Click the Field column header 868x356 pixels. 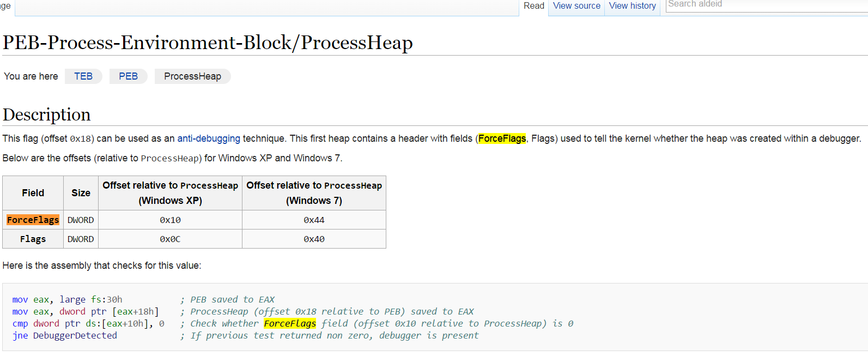[33, 193]
